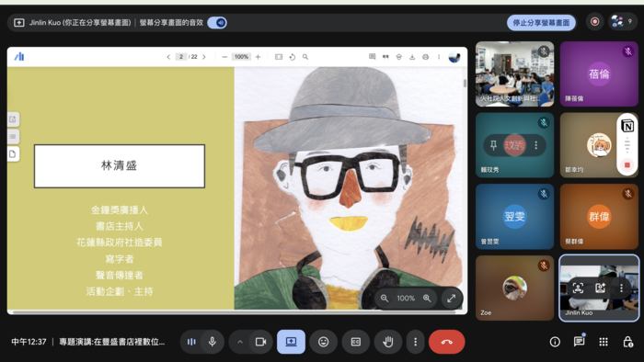Open the comments panel in the PDF toolbar
This screenshot has width=644, height=362.
point(372,57)
